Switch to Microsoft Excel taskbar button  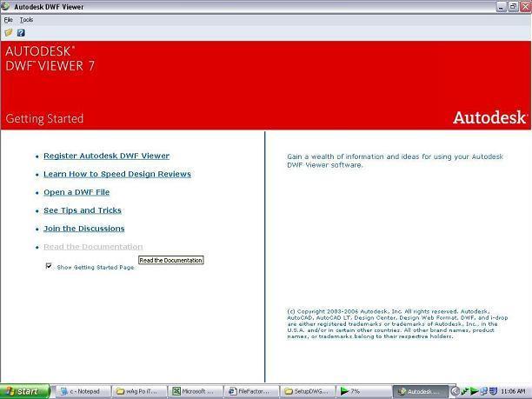point(196,391)
